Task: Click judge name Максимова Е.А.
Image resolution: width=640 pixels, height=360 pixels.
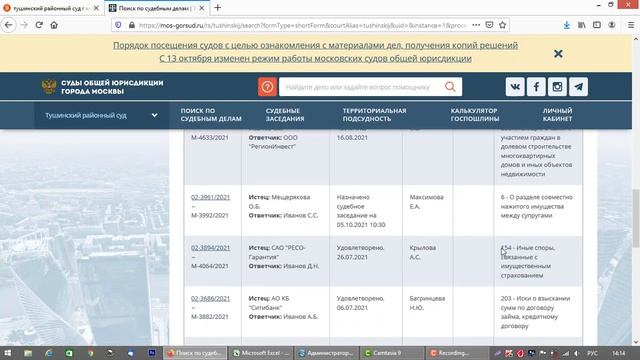Action: point(427,202)
